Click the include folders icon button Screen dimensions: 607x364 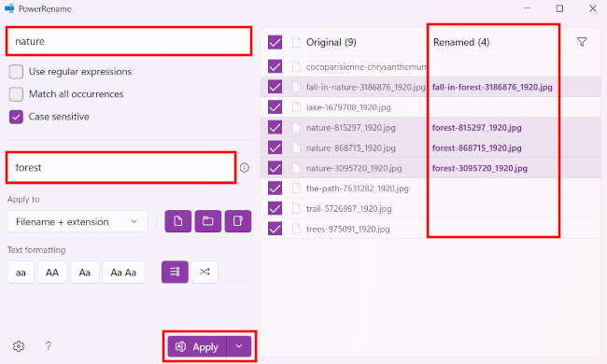coord(208,221)
